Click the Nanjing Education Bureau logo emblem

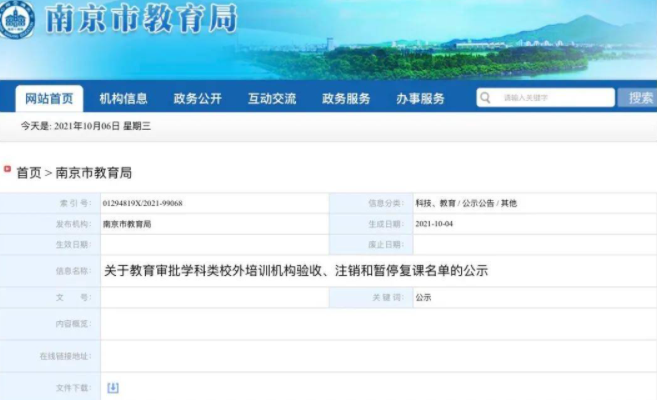tap(16, 19)
